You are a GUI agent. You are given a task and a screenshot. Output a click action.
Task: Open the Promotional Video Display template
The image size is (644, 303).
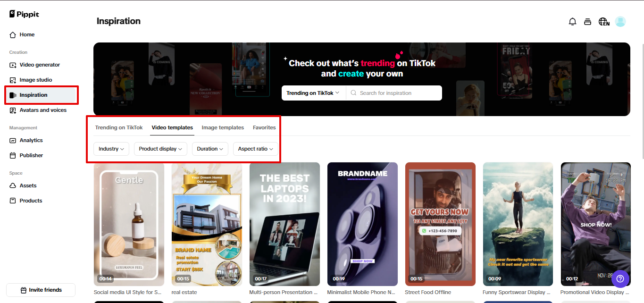coord(596,224)
